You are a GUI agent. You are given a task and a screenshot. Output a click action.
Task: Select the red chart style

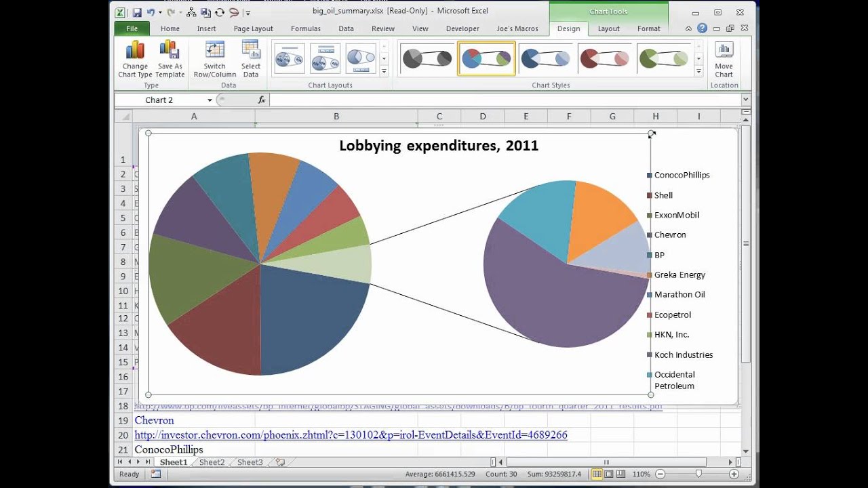coord(604,58)
